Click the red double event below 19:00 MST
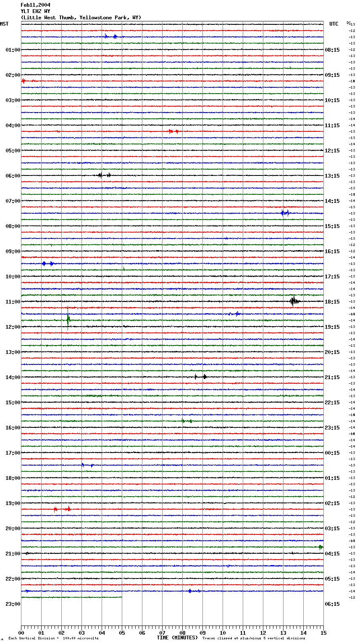The height and width of the screenshot is (644, 357). point(62,509)
